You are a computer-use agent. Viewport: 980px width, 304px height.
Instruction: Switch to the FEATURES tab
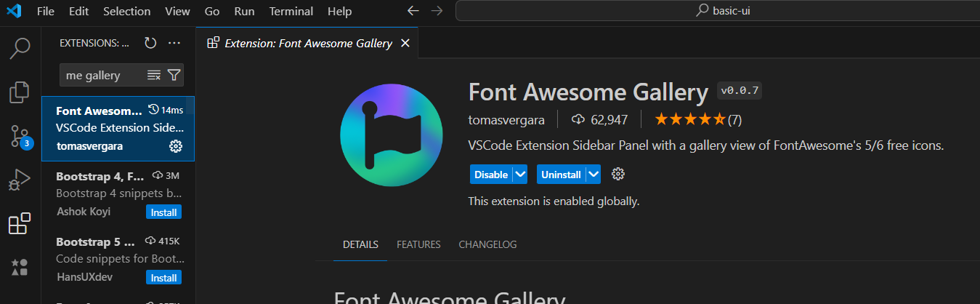pyautogui.click(x=418, y=244)
